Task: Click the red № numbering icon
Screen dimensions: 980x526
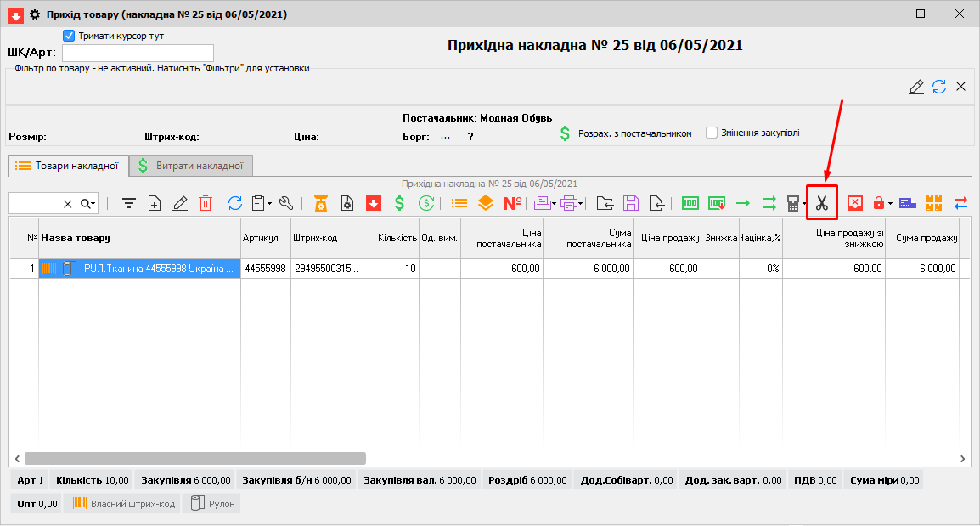Action: [512, 203]
